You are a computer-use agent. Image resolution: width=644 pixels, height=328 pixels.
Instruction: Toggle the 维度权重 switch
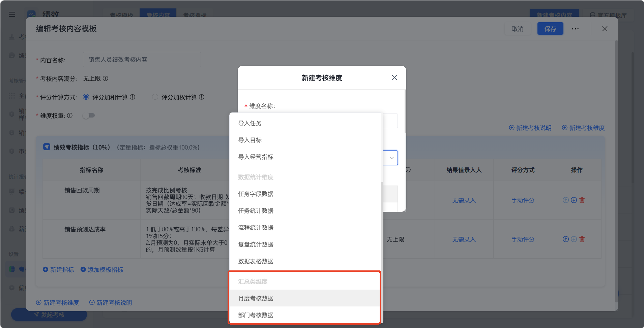(89, 116)
